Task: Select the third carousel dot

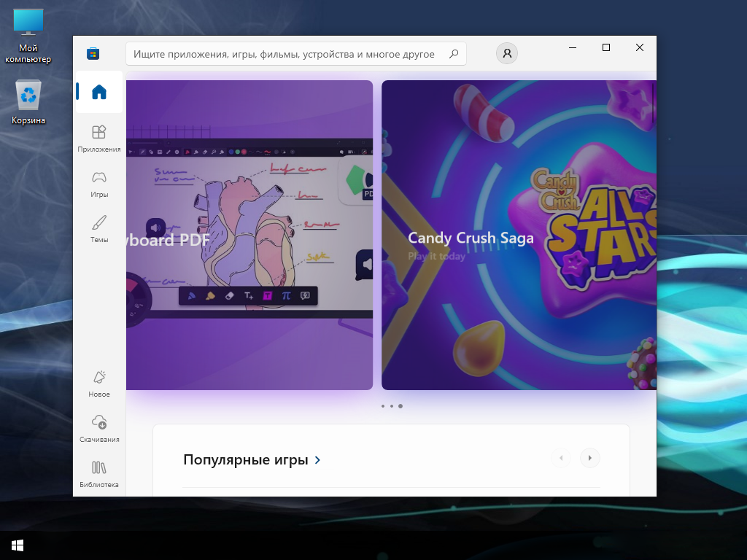Action: [x=400, y=406]
